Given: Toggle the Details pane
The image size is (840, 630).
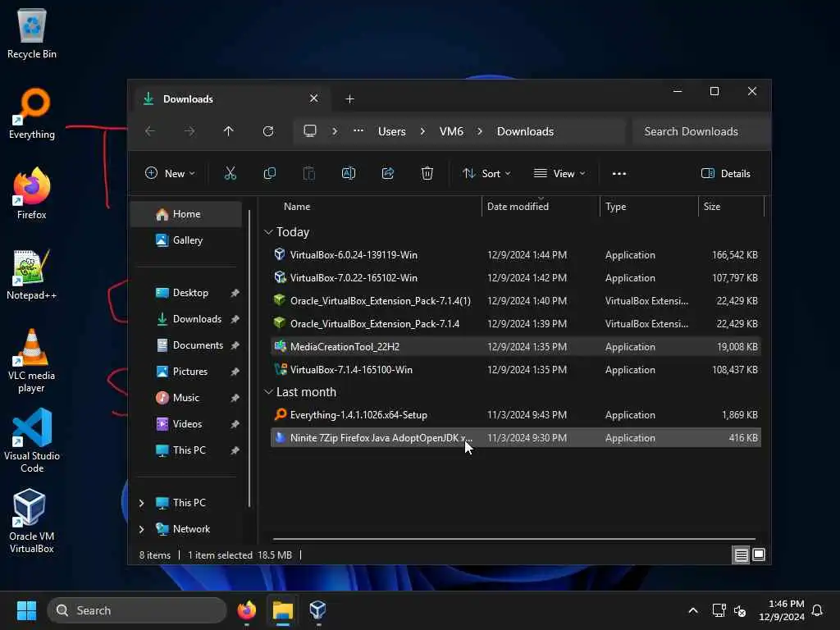Looking at the screenshot, I should pyautogui.click(x=725, y=174).
